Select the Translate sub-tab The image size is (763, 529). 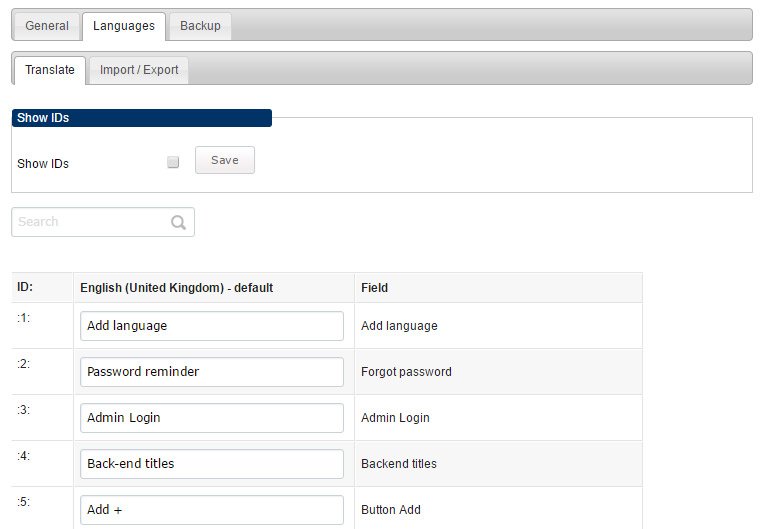tap(50, 70)
